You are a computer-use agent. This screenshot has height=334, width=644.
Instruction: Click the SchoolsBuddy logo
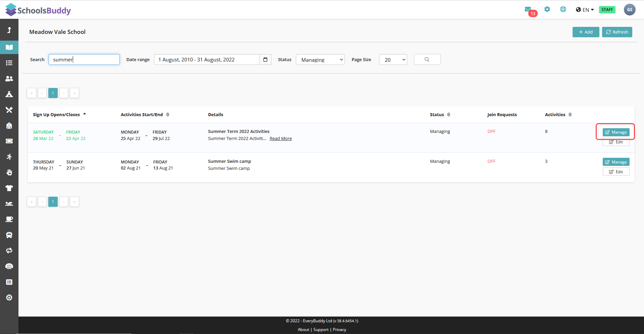38,10
